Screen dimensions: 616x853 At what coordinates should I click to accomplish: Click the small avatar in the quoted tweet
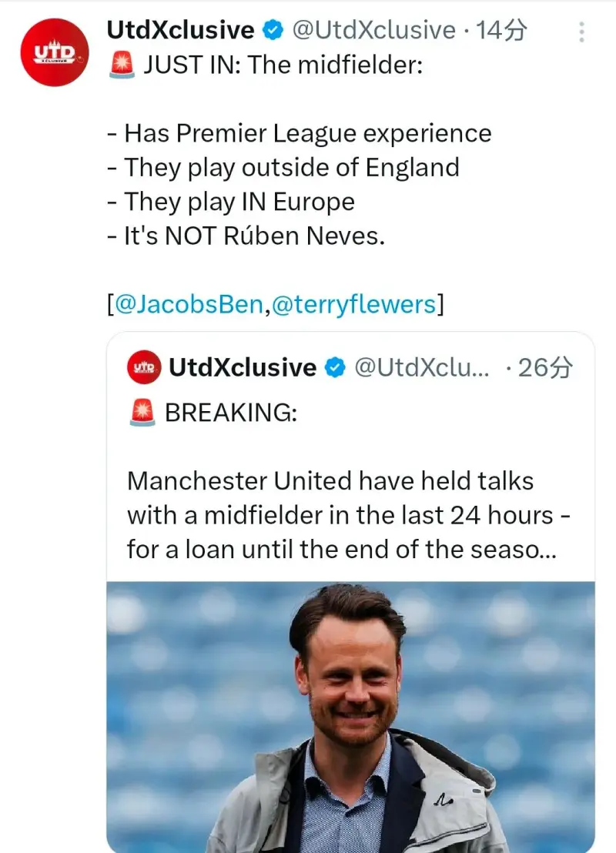(x=144, y=368)
